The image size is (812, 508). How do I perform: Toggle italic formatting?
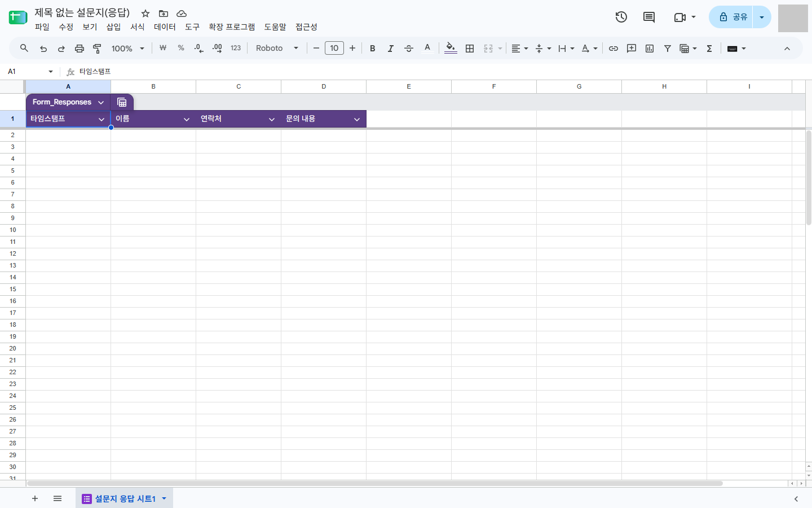[x=390, y=49]
